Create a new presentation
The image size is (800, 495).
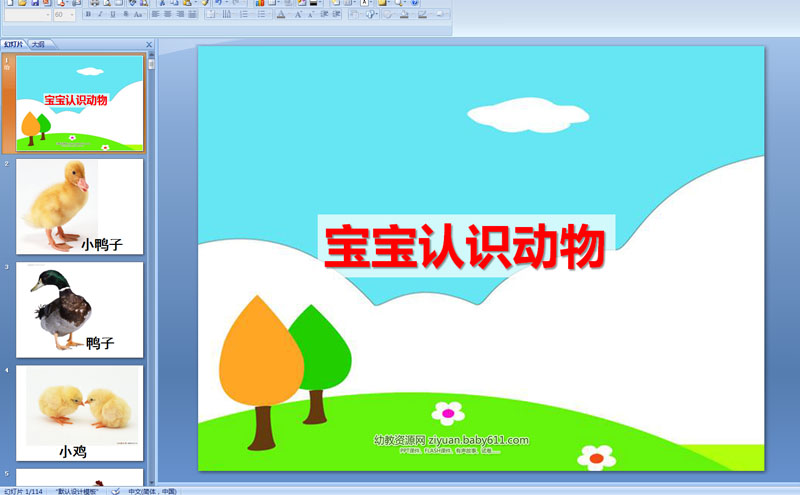(x=10, y=3)
